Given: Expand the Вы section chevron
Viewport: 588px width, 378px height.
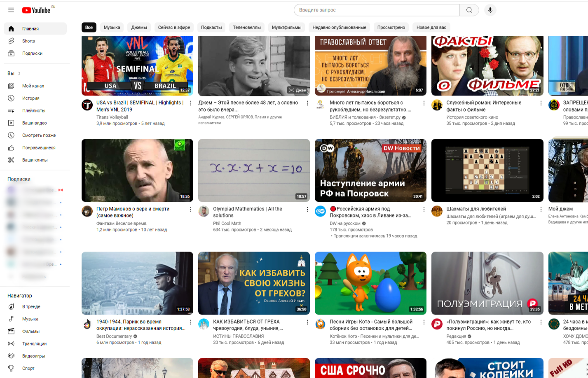Looking at the screenshot, I should tap(18, 73).
